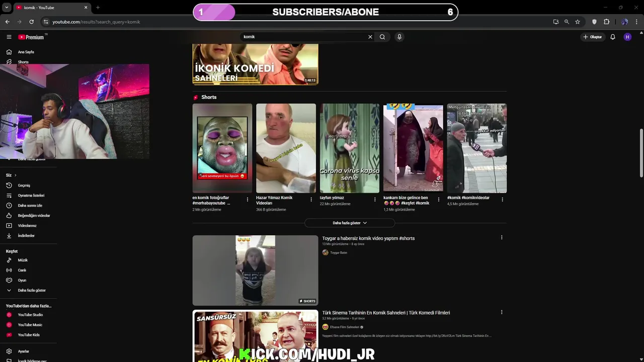
Task: Open browser zoom magnifier icon in address bar
Action: pos(567,22)
